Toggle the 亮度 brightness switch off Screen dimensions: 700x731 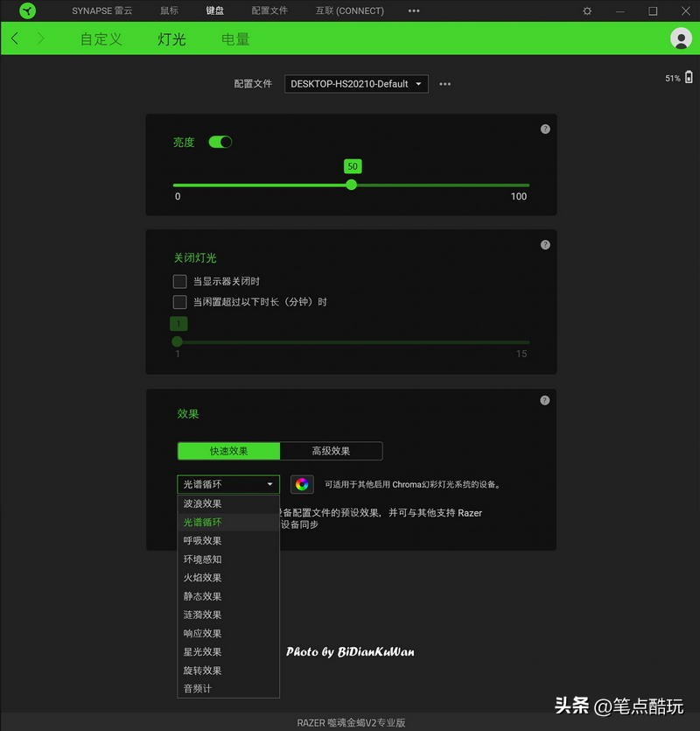[219, 143]
